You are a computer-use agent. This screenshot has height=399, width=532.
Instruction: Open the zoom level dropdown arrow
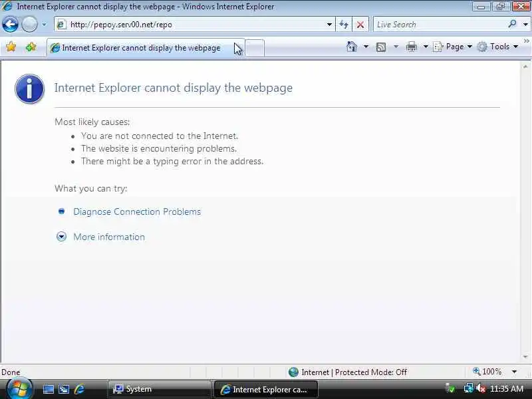[514, 372]
